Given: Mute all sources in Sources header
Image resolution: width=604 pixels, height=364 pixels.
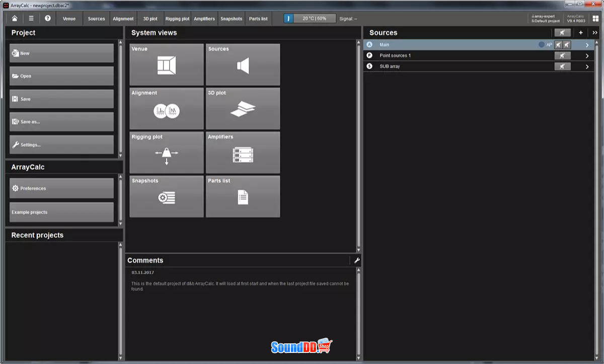Looking at the screenshot, I should click(563, 33).
